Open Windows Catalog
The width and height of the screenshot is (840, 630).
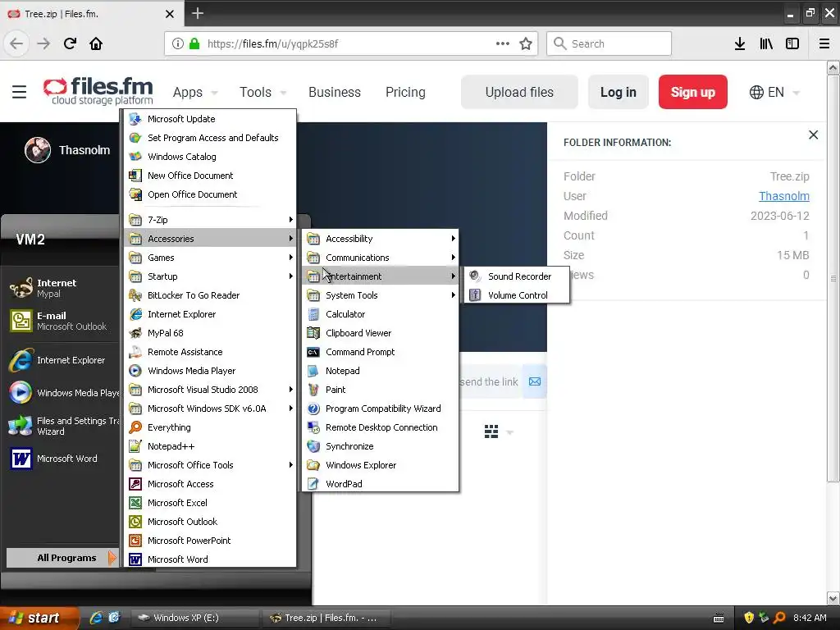click(210, 157)
